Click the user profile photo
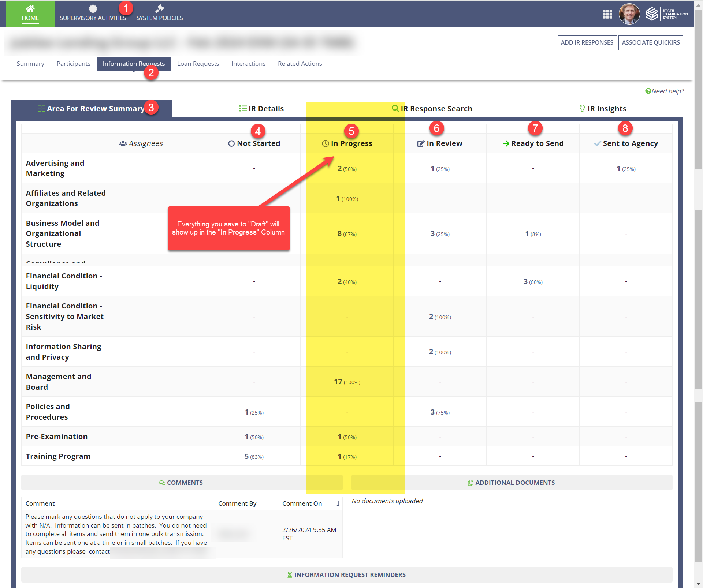Image resolution: width=703 pixels, height=588 pixels. coord(629,14)
